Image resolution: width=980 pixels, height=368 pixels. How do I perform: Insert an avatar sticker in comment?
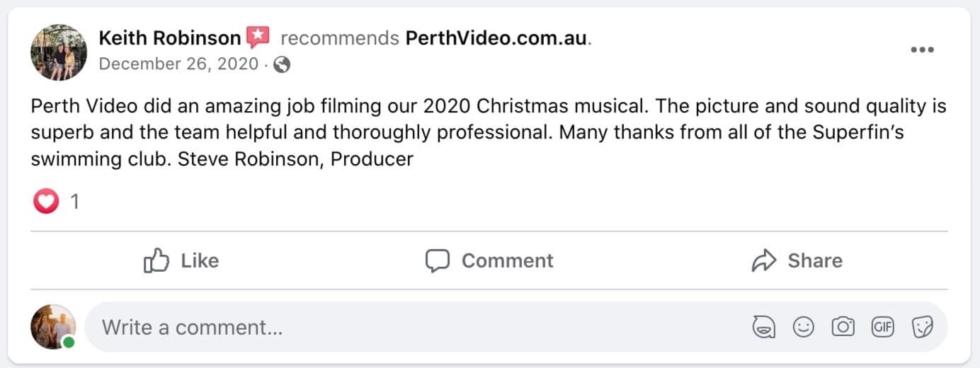[763, 327]
